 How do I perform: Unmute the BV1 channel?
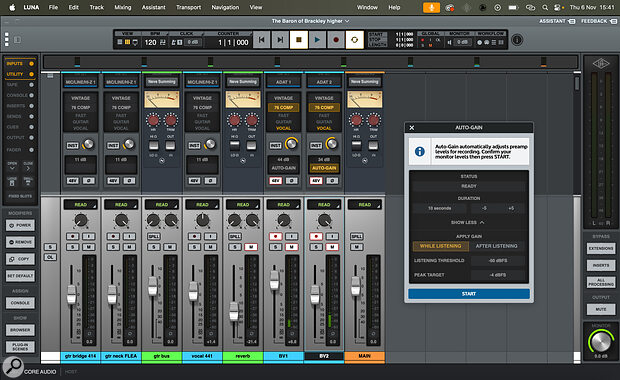(x=292, y=247)
